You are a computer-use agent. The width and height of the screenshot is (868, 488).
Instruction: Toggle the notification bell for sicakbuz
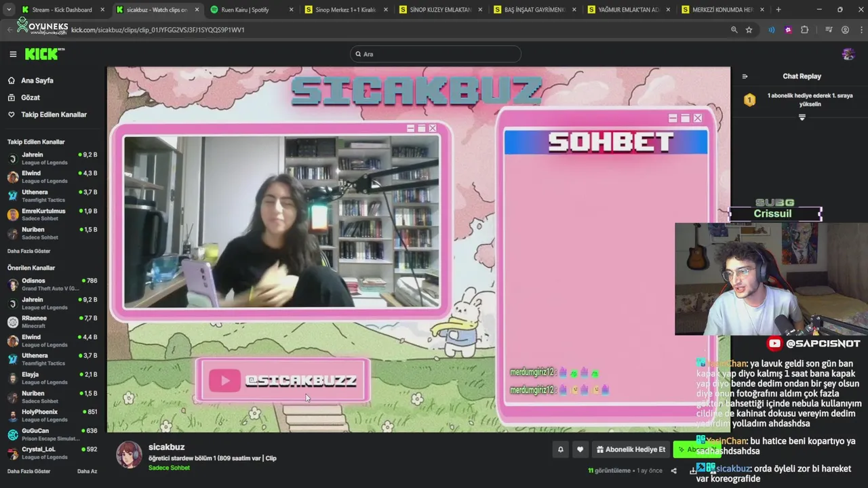(561, 449)
